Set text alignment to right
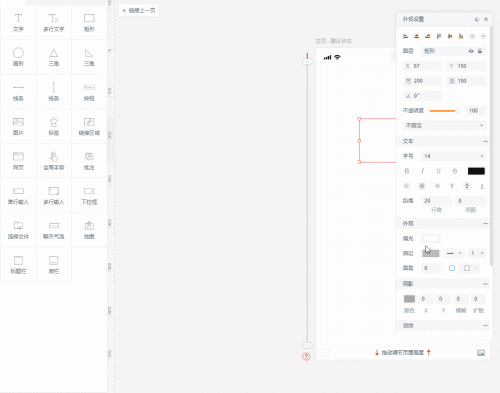 pos(437,186)
